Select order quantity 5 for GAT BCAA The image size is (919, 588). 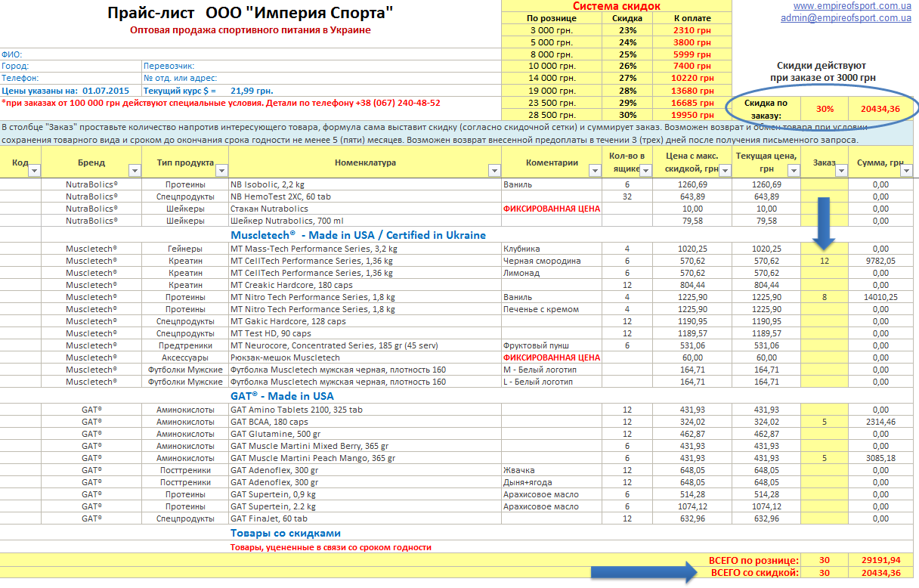[x=825, y=422]
